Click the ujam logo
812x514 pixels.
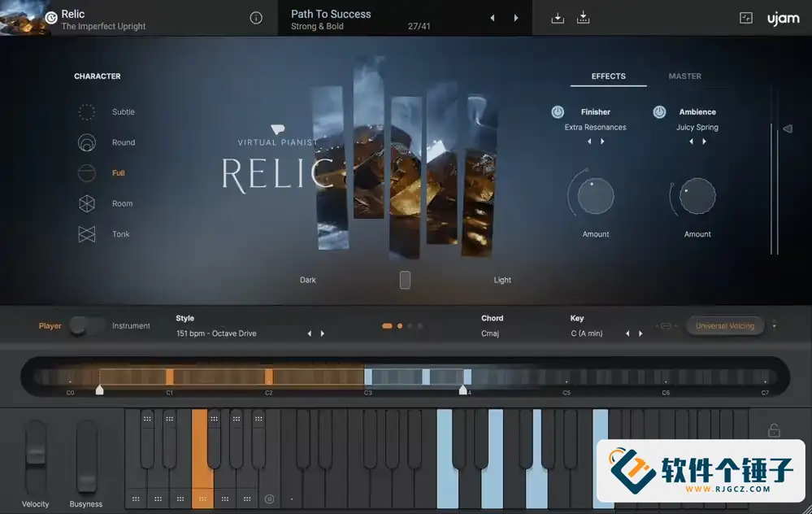coord(783,19)
